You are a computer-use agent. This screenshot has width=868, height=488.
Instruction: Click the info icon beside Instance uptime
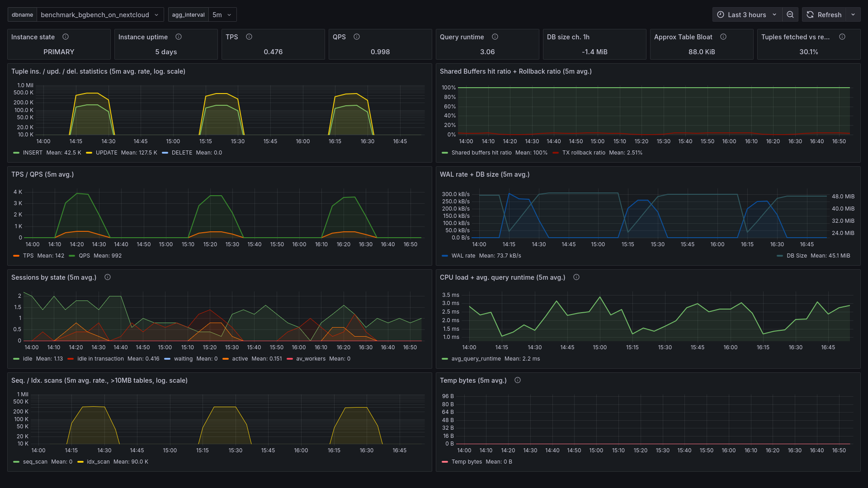click(179, 37)
